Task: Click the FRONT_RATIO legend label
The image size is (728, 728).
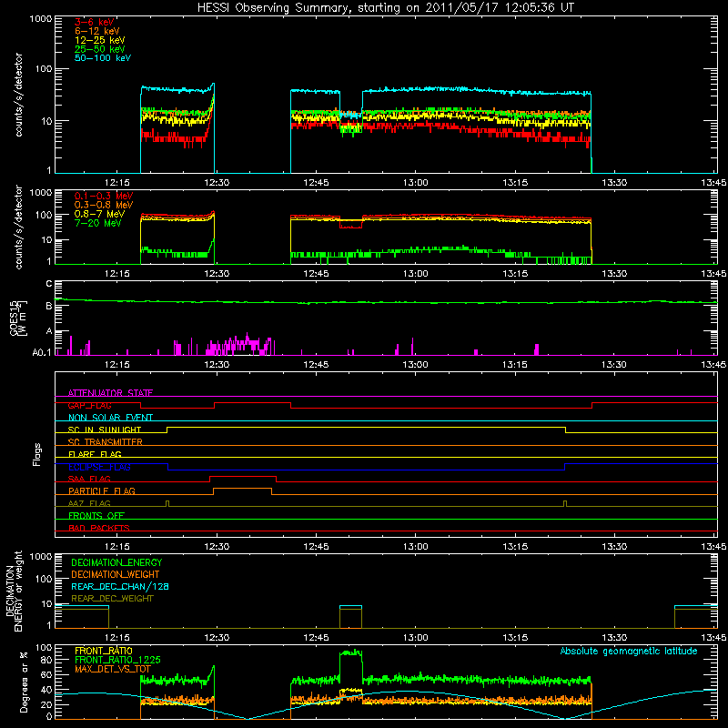Action: coord(104,651)
